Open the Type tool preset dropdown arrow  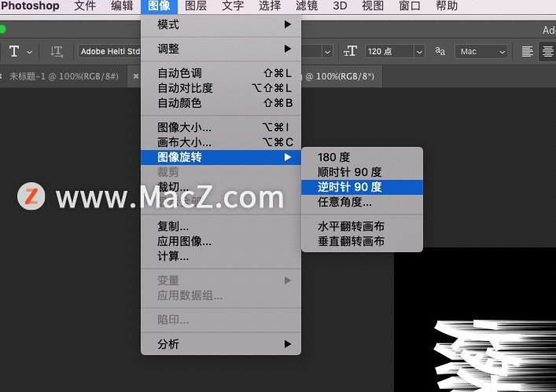29,52
